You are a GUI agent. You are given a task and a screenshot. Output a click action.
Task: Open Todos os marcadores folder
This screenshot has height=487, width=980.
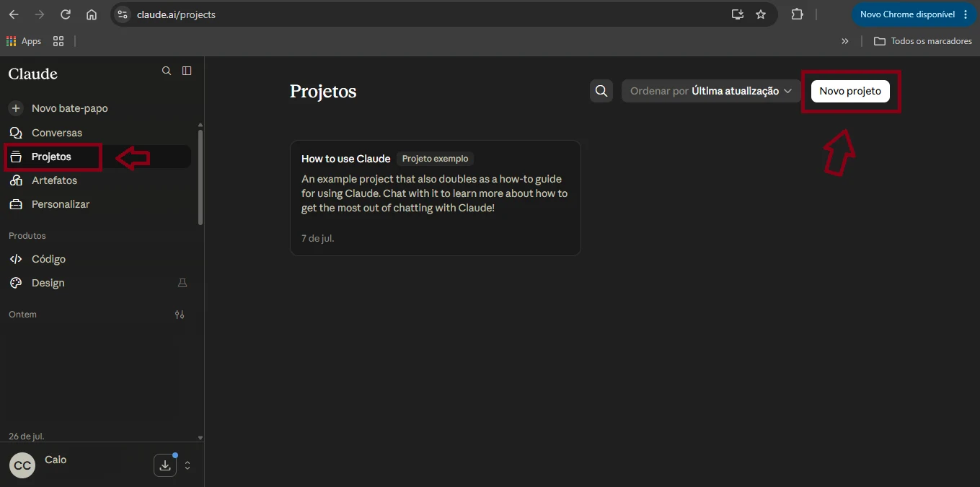click(923, 41)
